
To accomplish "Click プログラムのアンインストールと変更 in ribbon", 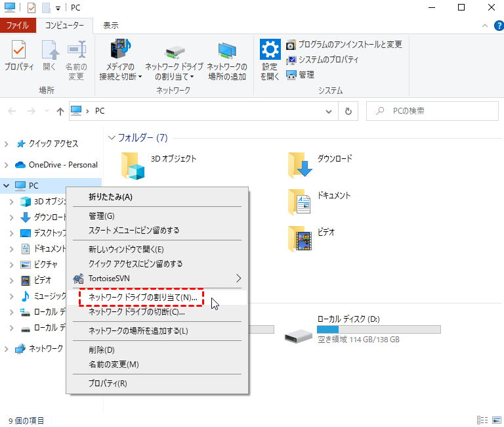I will pos(344,45).
